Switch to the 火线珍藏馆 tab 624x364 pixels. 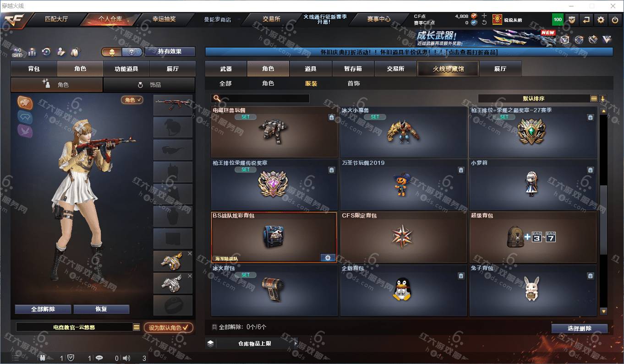tap(448, 69)
